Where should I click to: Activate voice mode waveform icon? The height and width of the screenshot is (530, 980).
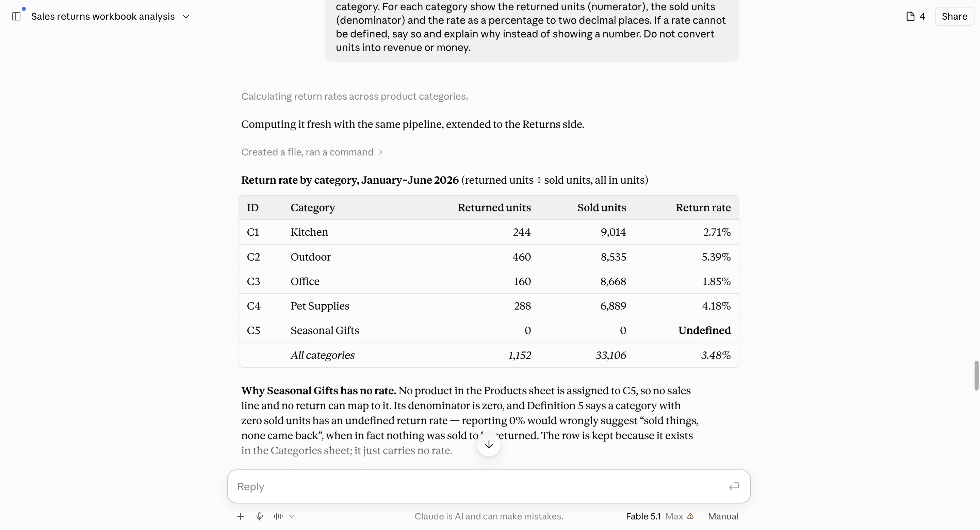click(x=278, y=516)
